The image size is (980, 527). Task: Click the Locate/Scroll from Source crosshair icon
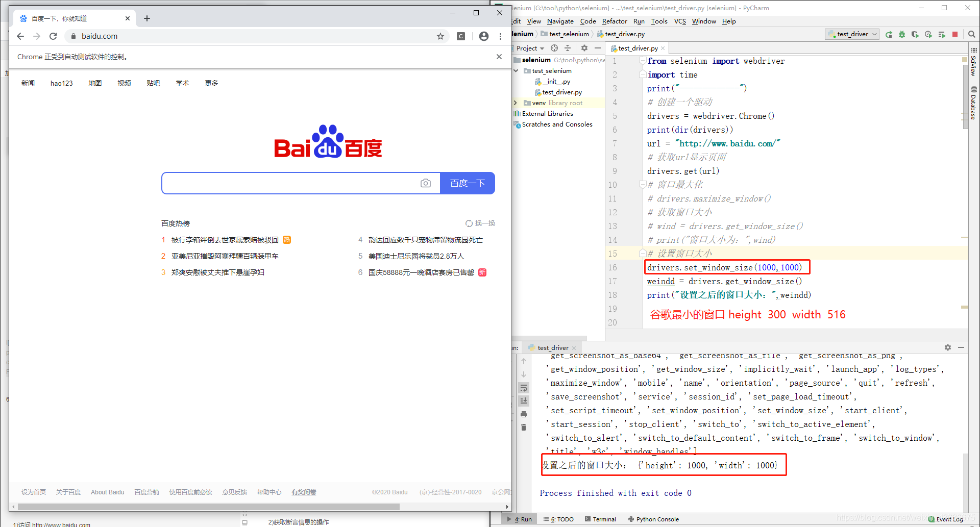(x=554, y=48)
